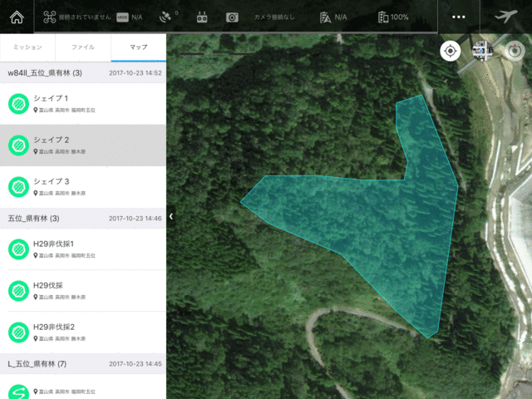Tap the カメラ接続なし status text
Viewport: 532px width, 399px height.
click(x=274, y=17)
